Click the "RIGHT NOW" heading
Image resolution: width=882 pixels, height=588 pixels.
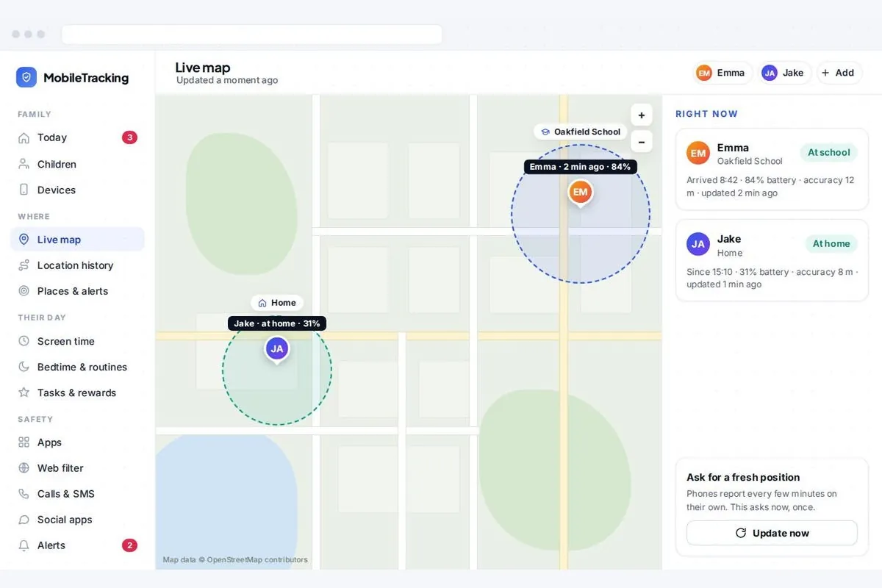point(706,114)
